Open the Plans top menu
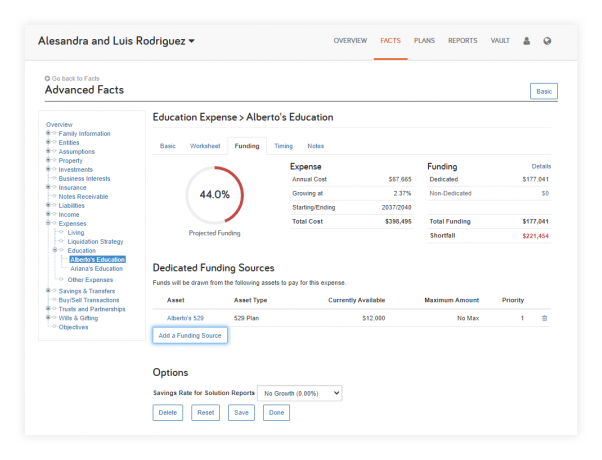The image size is (602, 460). tap(424, 41)
